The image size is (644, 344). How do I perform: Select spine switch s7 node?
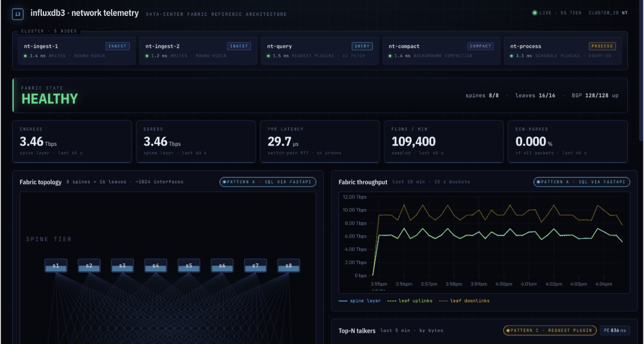[256, 266]
